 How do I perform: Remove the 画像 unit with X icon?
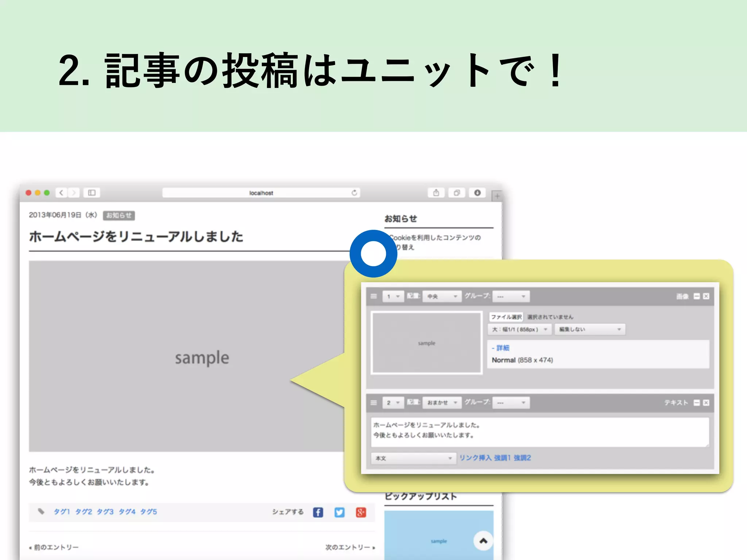pyautogui.click(x=706, y=296)
